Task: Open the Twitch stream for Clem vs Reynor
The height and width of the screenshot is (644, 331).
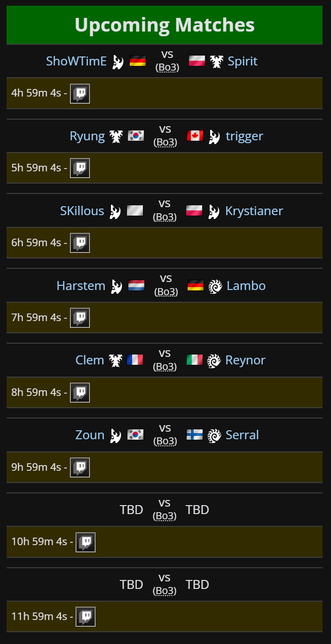Action: [x=80, y=392]
